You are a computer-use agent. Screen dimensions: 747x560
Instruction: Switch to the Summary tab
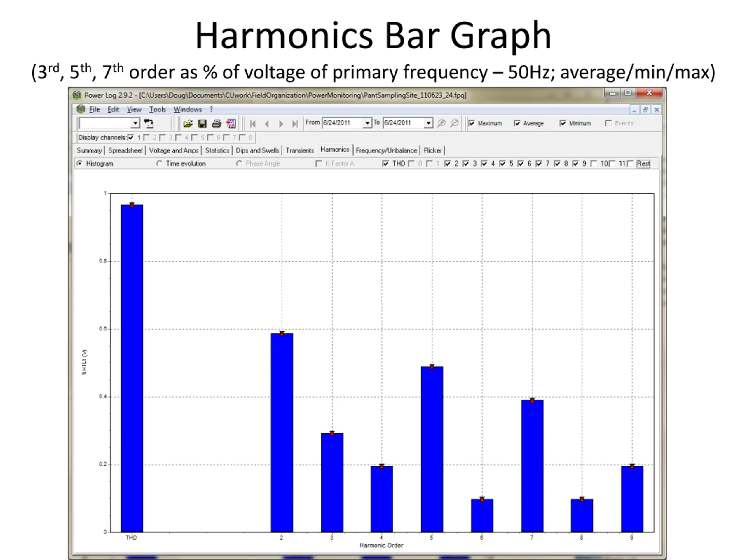(89, 150)
